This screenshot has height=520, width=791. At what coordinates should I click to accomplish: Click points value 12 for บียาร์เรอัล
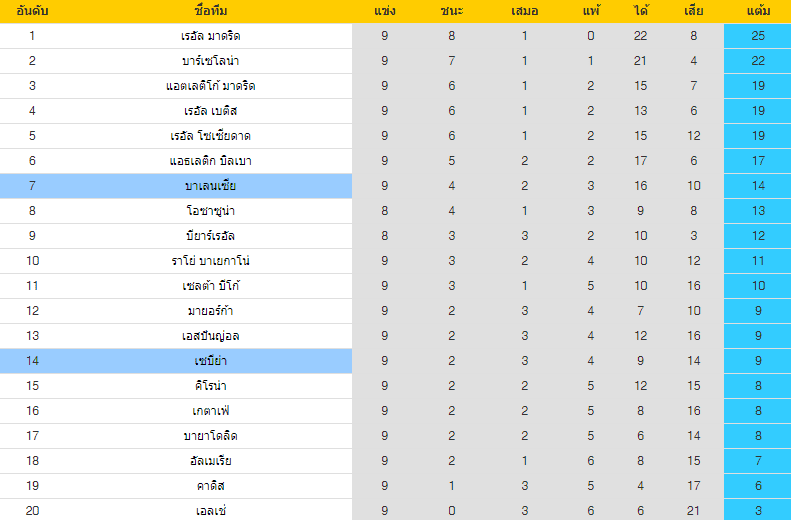coord(758,236)
